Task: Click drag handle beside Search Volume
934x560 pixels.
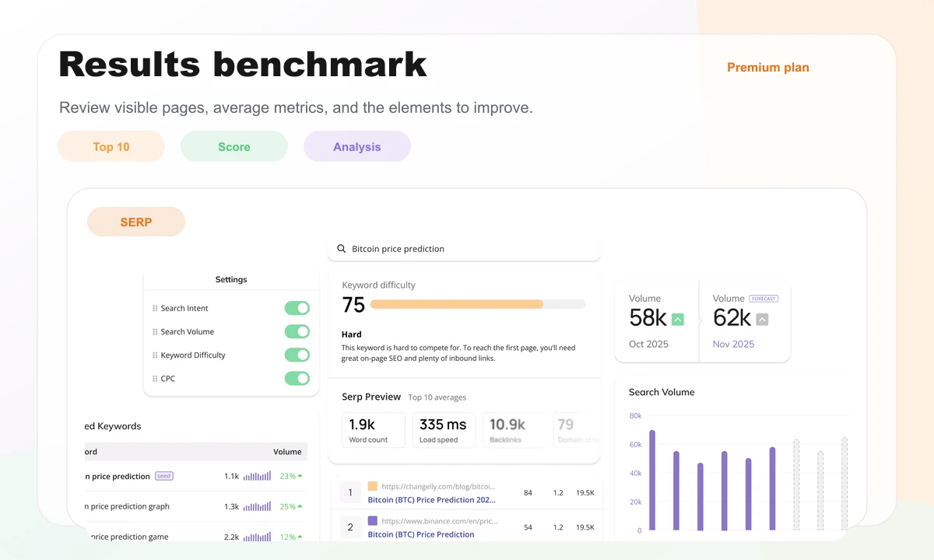Action: [155, 331]
